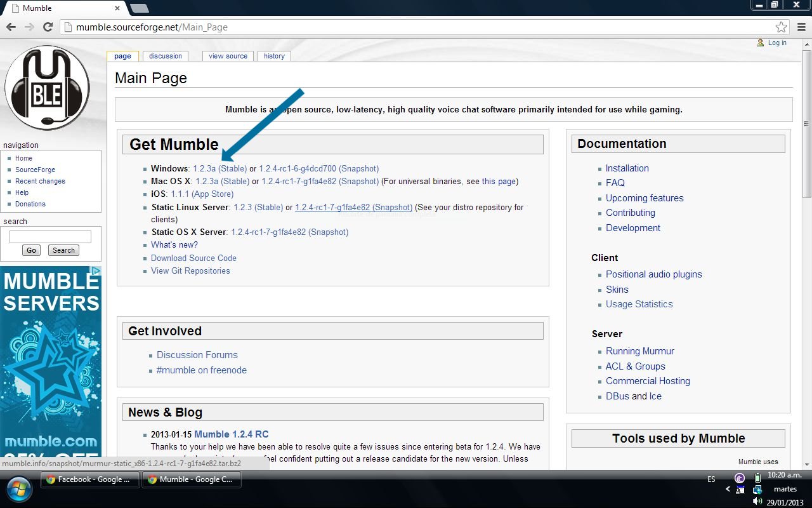Open the Ice link

tap(655, 396)
